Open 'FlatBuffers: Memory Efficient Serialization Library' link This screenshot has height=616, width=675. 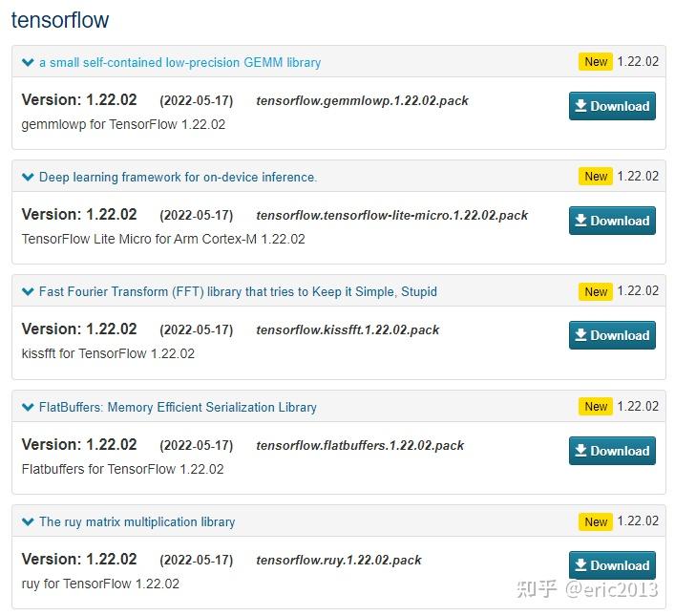[x=178, y=407]
